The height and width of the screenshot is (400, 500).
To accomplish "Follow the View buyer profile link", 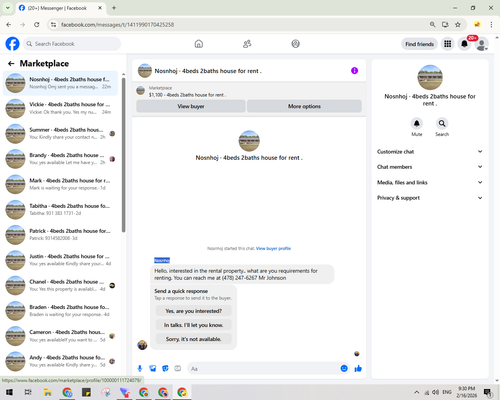I will pos(273,248).
